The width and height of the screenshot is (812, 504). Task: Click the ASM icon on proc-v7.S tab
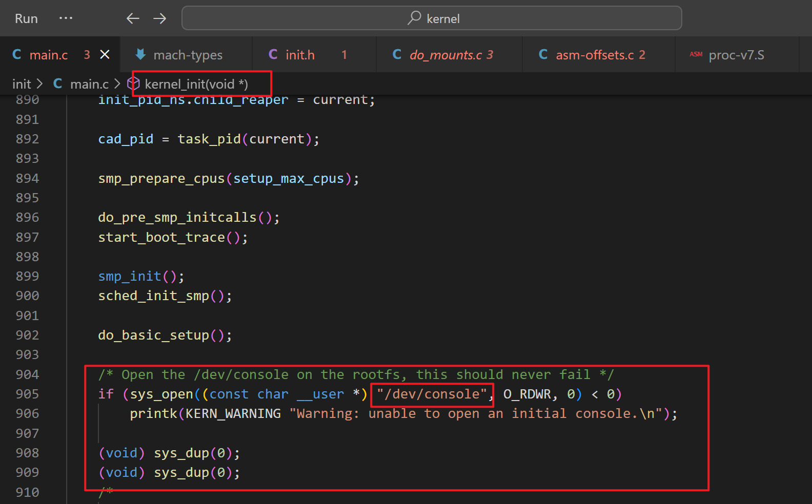696,54
